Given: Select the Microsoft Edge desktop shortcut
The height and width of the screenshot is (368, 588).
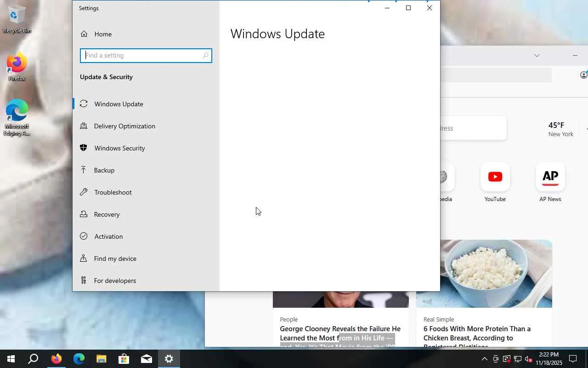Looking at the screenshot, I should [x=17, y=118].
